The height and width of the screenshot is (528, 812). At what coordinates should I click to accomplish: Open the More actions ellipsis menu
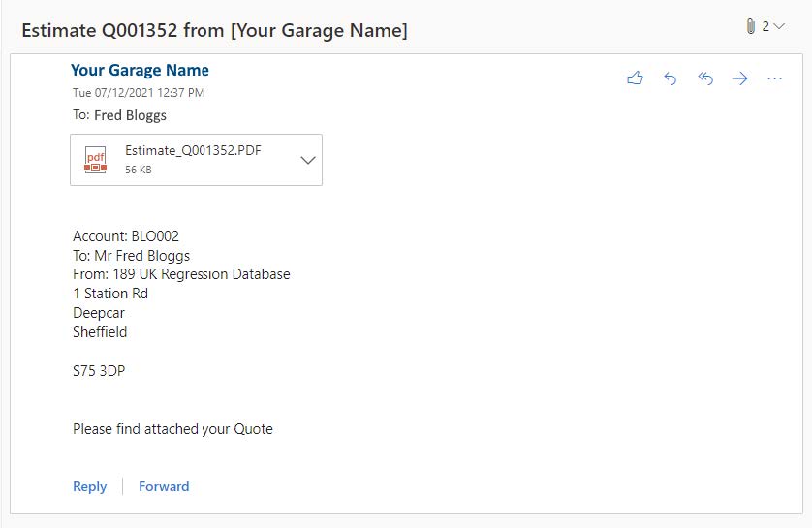point(774,78)
